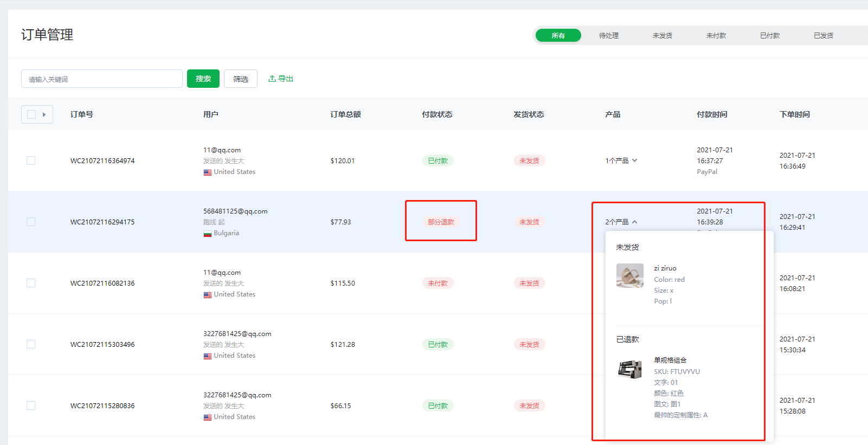Click the green 搜索 button
The image size is (868, 445).
click(203, 79)
